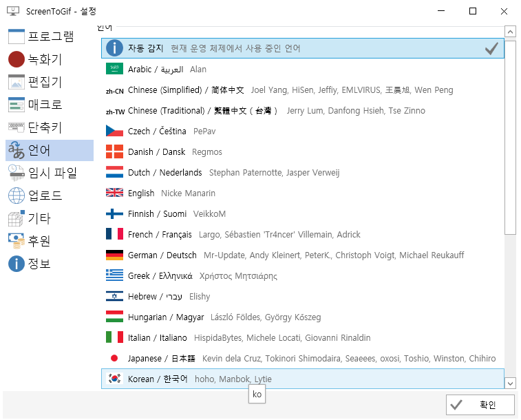The height and width of the screenshot is (420, 521).
Task: Click the Danish flag icon
Action: pos(115,151)
